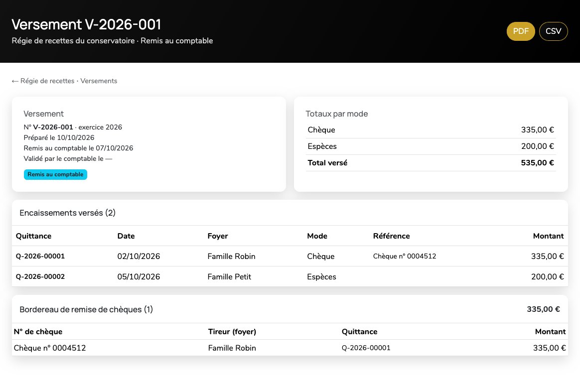Click the 'Total versé' label
580x392 pixels.
[327, 163]
